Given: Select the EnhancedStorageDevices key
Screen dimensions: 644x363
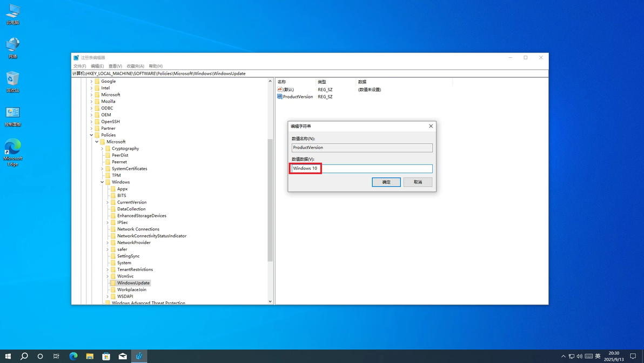Looking at the screenshot, I should [142, 216].
